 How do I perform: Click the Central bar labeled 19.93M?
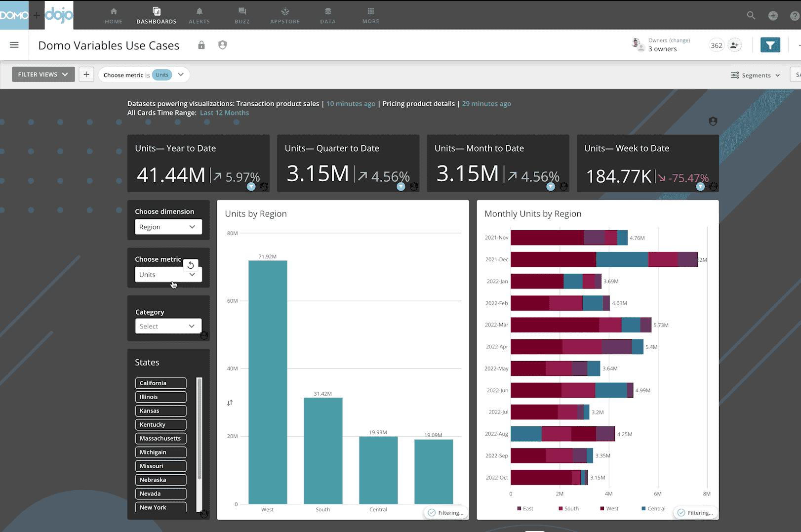378,470
